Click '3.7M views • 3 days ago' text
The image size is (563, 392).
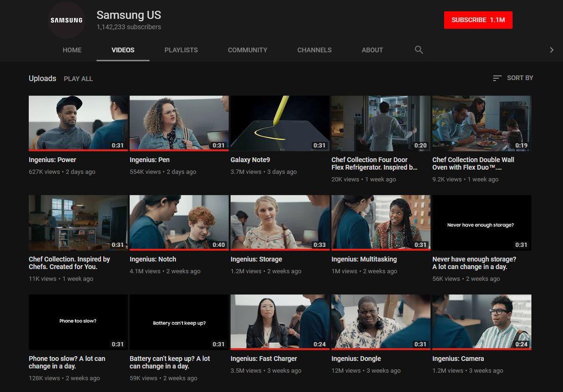[264, 172]
